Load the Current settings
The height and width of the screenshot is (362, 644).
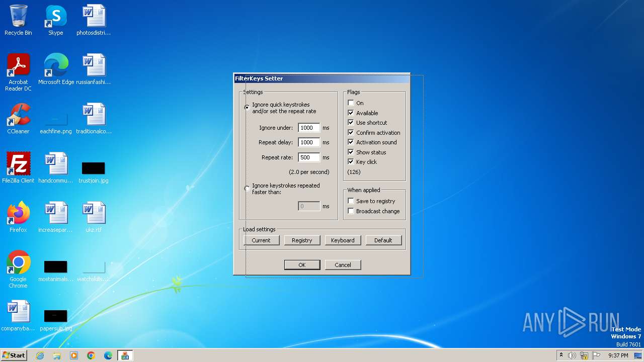pos(261,240)
